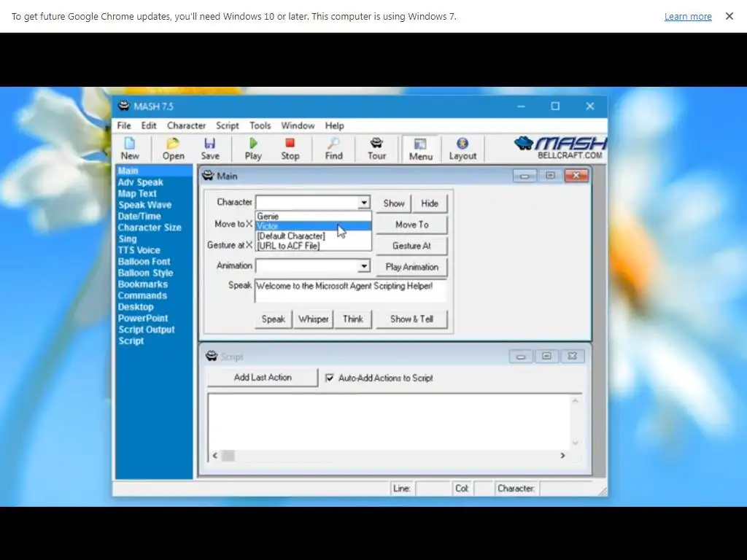Maximize the Main sub-window
Screen dimensions: 747x560
(550, 176)
